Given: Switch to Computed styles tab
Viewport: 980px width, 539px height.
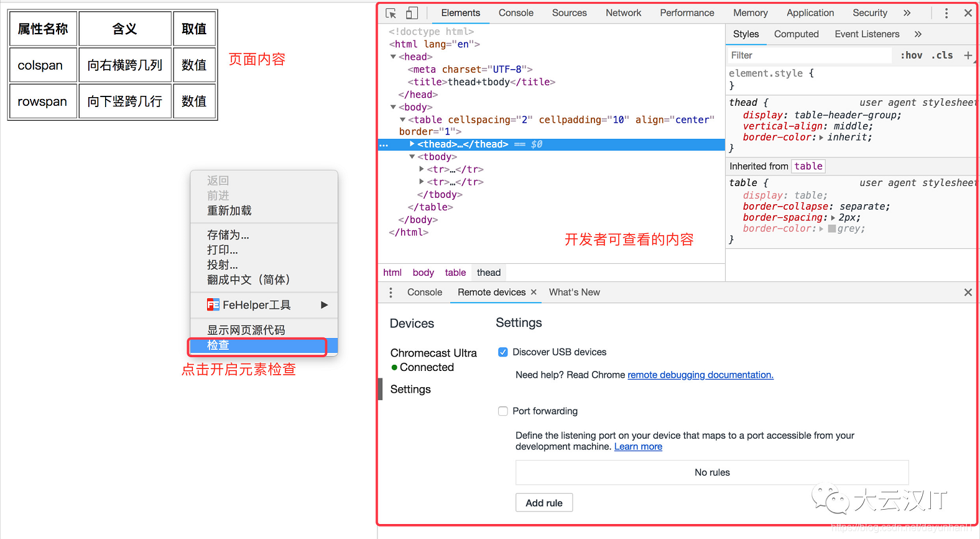Looking at the screenshot, I should (x=796, y=34).
